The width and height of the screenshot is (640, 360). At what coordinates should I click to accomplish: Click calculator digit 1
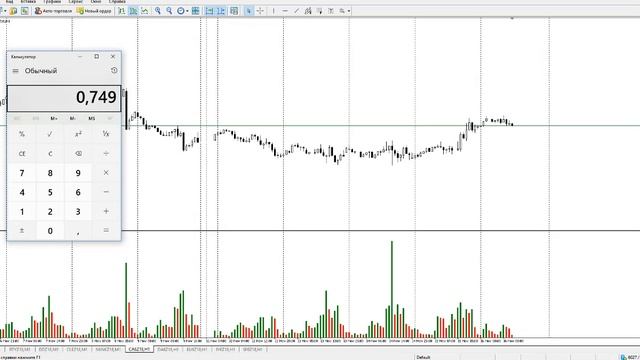[22, 211]
